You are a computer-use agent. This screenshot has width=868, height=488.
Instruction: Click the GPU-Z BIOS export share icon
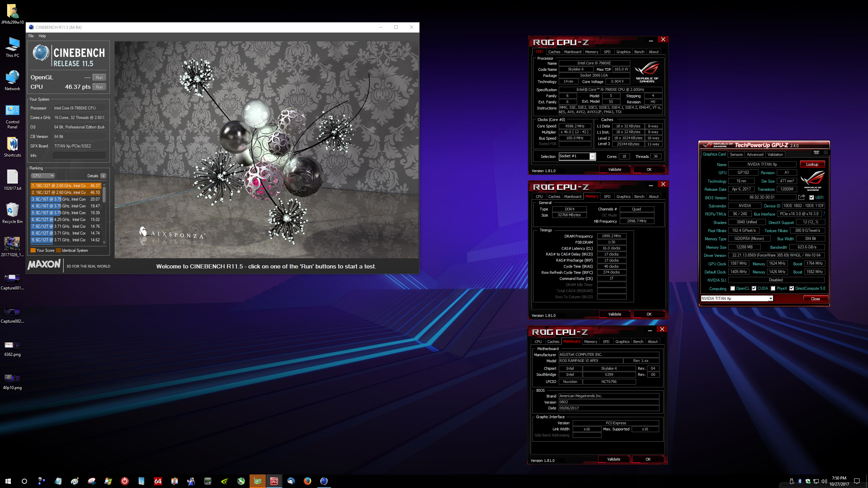pyautogui.click(x=802, y=197)
